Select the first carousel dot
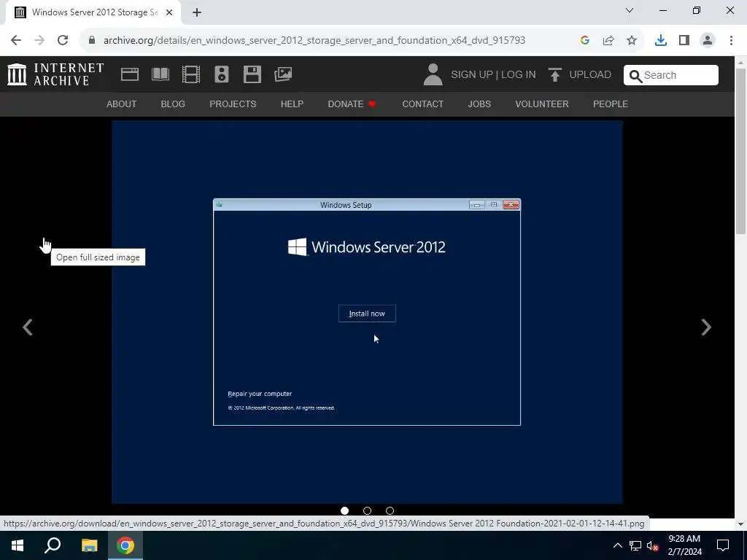Screen dimensions: 747x560 [344, 510]
